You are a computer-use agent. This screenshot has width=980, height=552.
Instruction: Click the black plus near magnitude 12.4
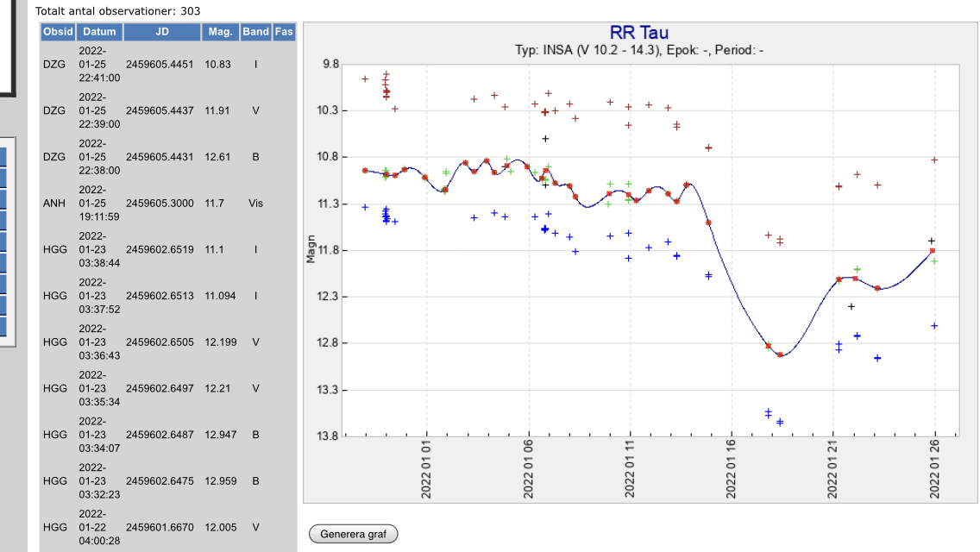(x=851, y=306)
